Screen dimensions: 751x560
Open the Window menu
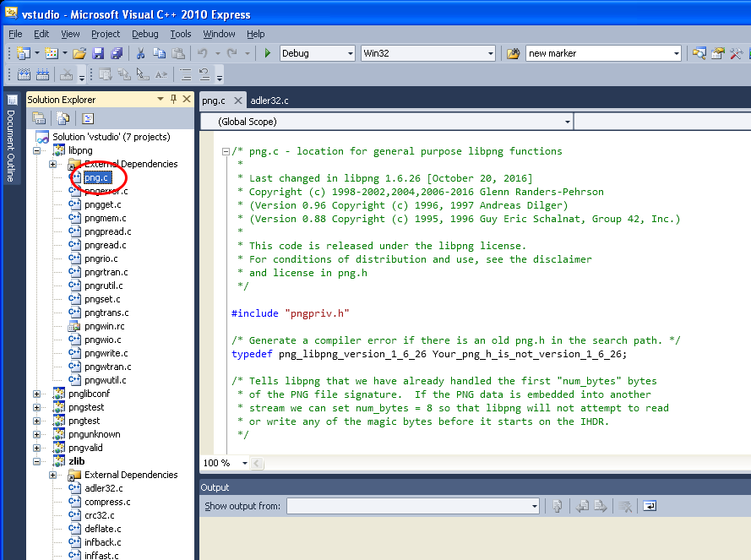point(219,34)
